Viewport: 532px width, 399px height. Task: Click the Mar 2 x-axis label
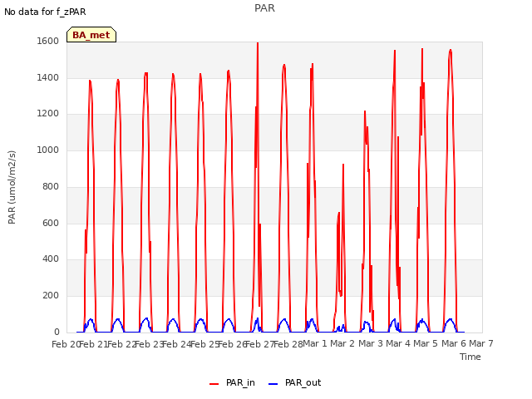342,343
